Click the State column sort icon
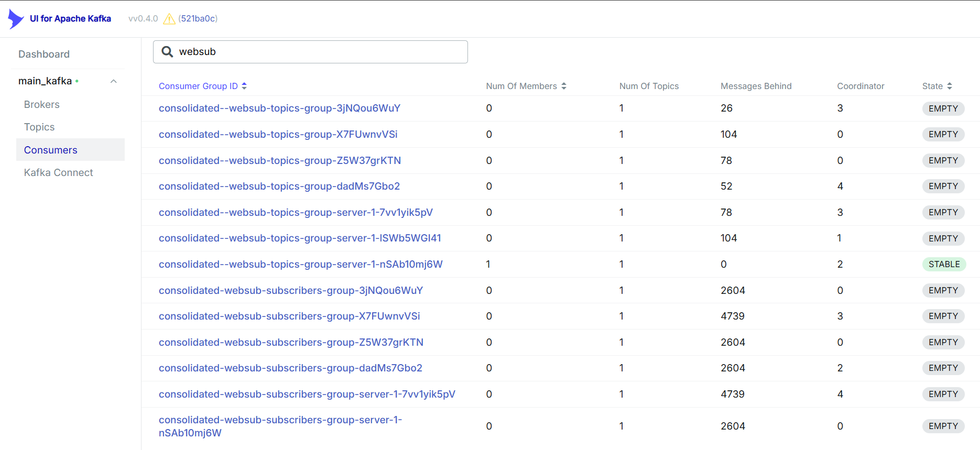The image size is (980, 450). (x=949, y=86)
